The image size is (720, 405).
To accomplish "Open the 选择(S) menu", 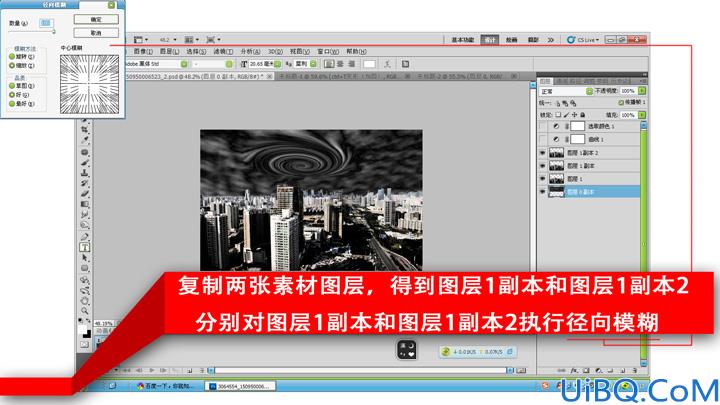I will click(x=196, y=51).
